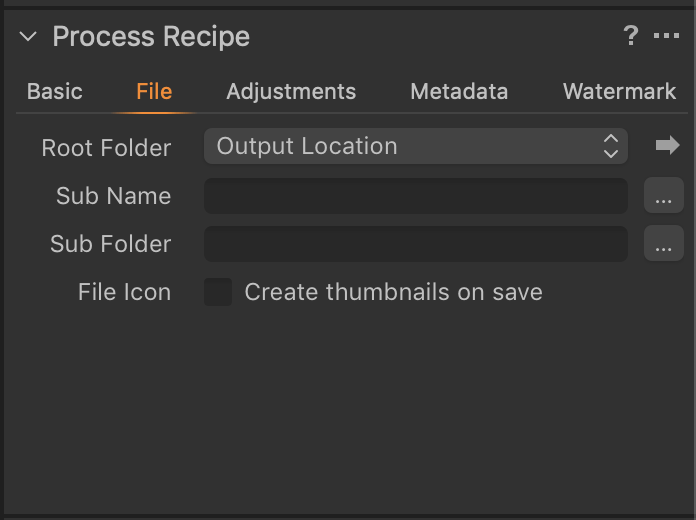Click the Root Folder label

point(106,148)
